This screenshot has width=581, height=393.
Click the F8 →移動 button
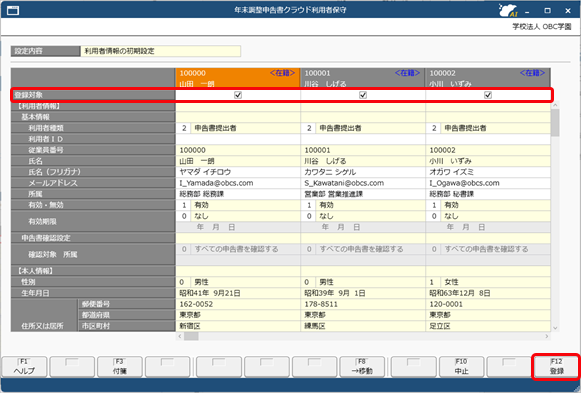(362, 366)
